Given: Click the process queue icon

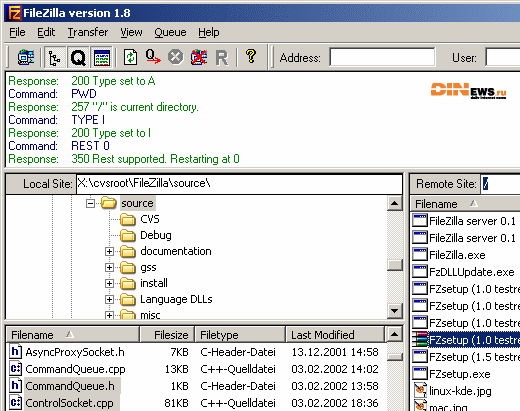Looking at the screenshot, I should (153, 57).
